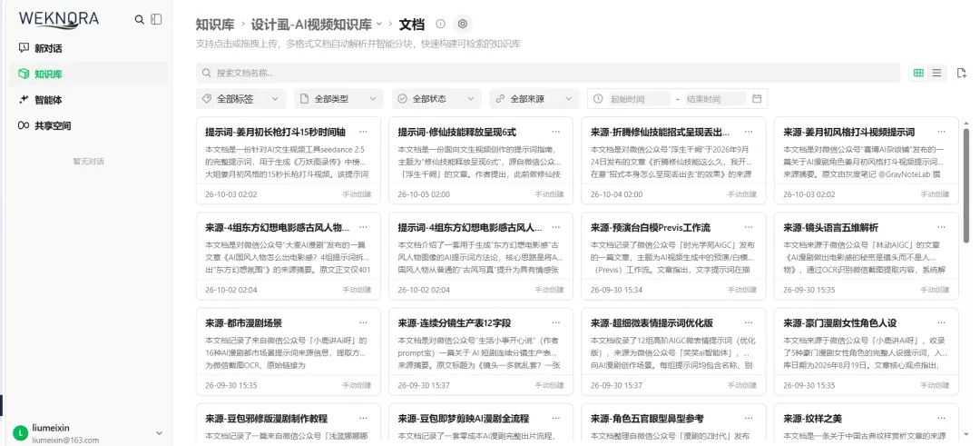980x446 pixels.
Task: Open document 来源-纹样之美
Action: [x=812, y=419]
